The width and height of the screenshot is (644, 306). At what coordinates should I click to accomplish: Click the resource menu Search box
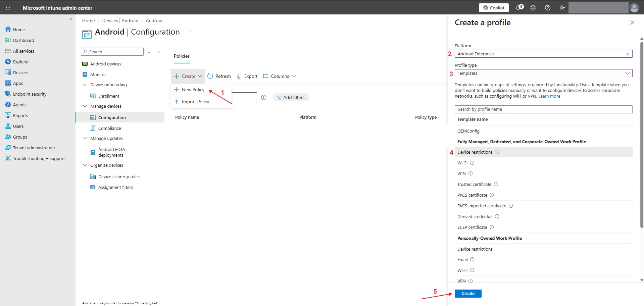pyautogui.click(x=112, y=52)
